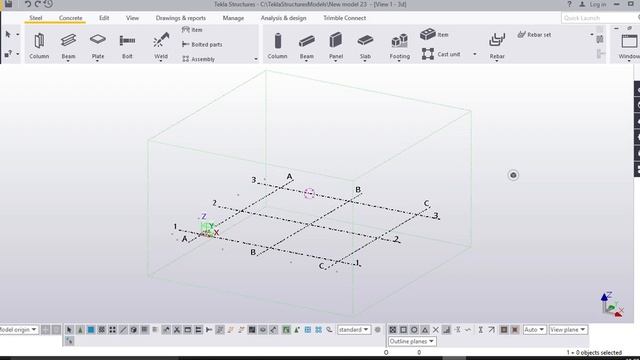The image size is (640, 360).
Task: Toggle the Select all arrow switch
Action: coord(69,329)
